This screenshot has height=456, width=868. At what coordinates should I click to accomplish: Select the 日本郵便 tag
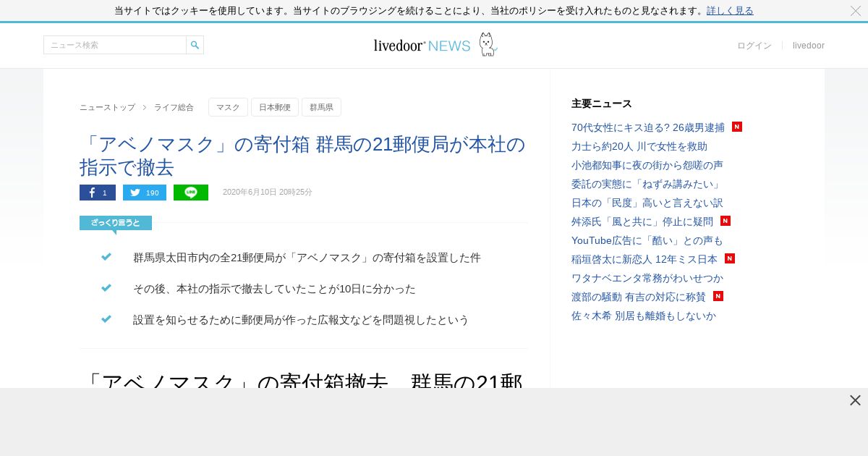(x=275, y=107)
